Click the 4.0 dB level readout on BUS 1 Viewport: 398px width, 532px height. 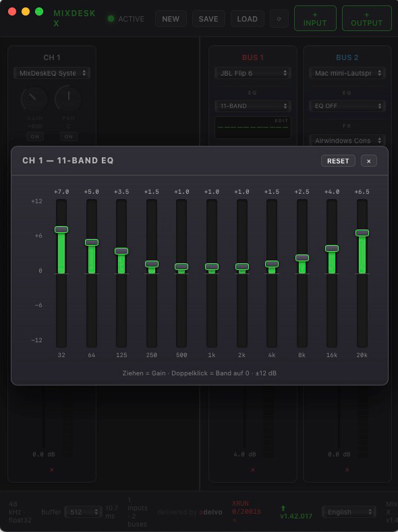pos(244,454)
